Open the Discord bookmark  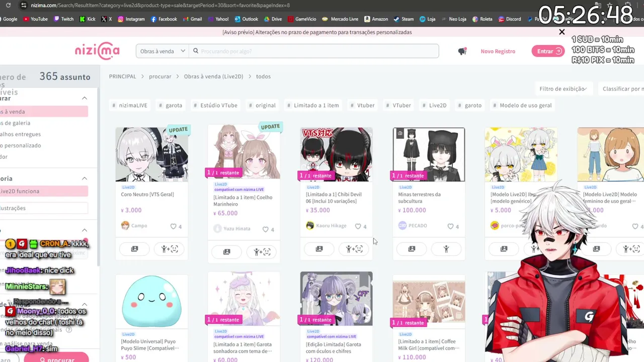click(510, 19)
